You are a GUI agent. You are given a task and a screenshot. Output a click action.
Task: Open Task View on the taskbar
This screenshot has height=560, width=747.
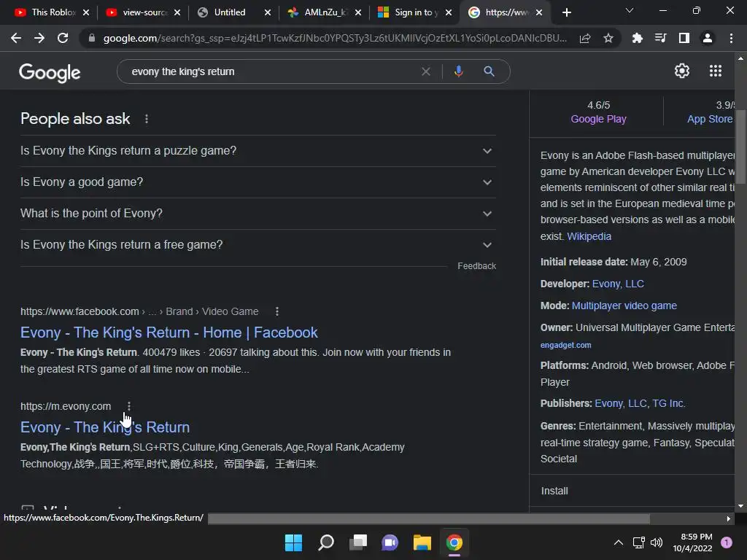click(x=358, y=542)
